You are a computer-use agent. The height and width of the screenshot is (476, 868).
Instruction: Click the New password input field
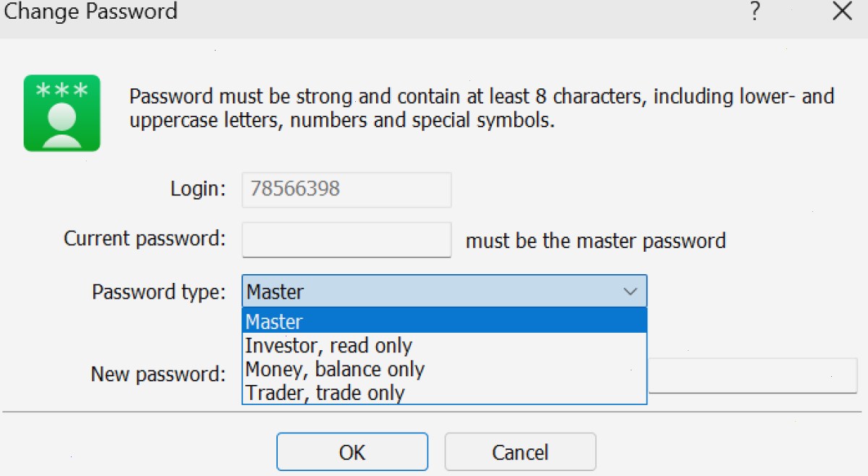tap(752, 375)
